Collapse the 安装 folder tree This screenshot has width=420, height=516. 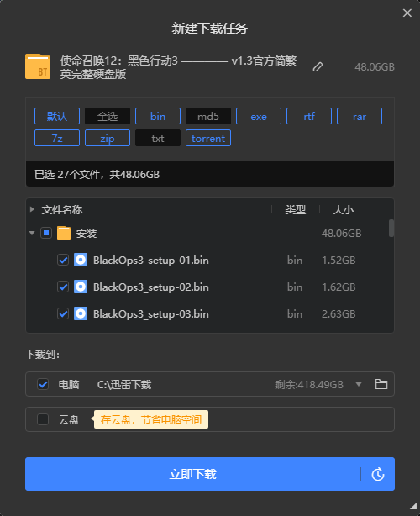[32, 233]
